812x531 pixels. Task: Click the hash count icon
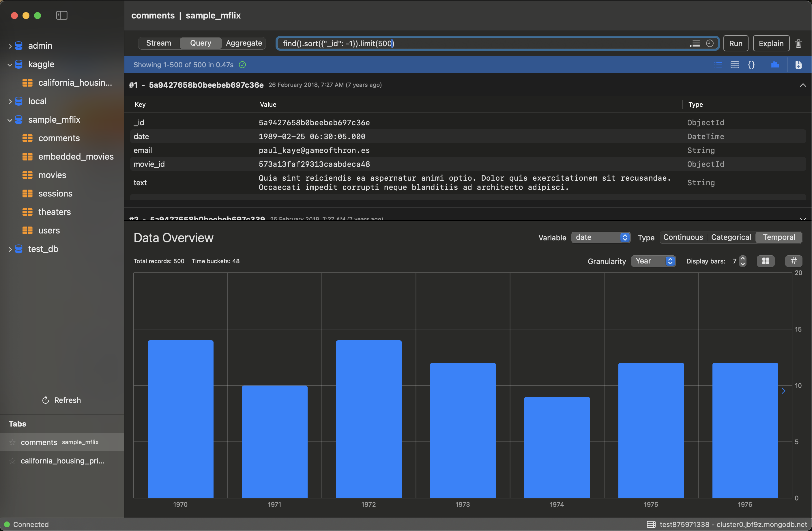[x=794, y=261]
